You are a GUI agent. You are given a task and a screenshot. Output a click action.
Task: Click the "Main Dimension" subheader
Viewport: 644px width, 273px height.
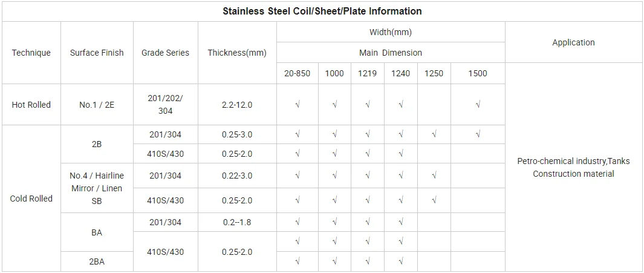coord(390,53)
